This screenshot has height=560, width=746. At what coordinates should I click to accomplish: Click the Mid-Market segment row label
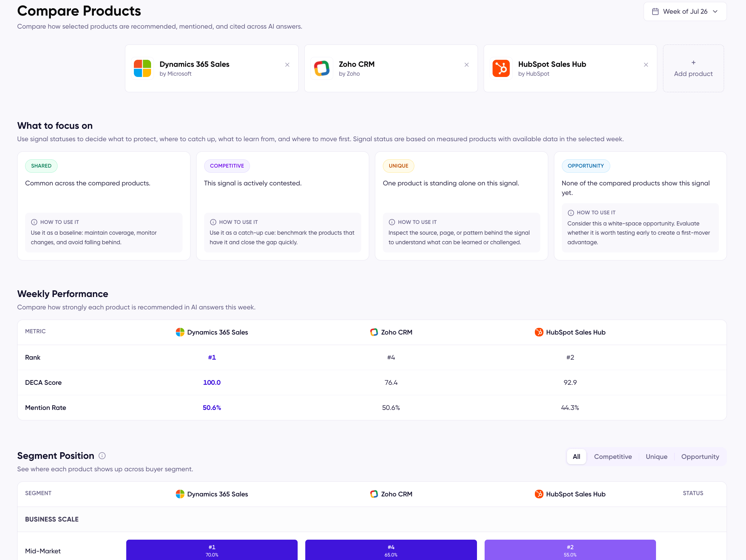43,551
